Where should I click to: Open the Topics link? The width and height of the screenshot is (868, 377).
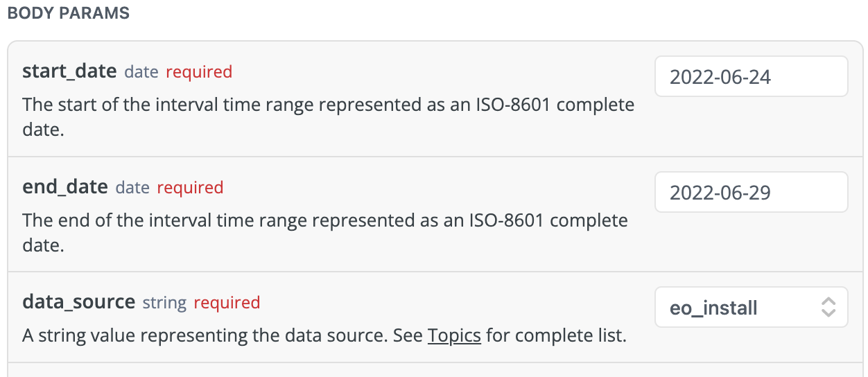tap(454, 336)
